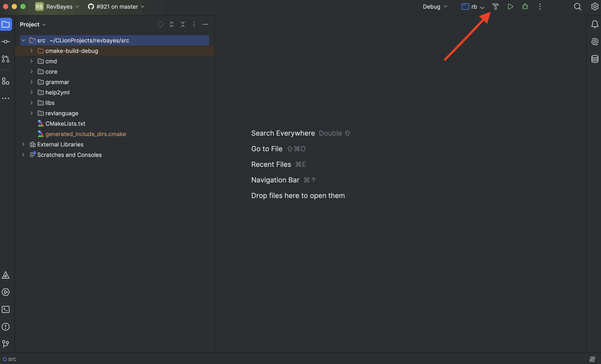Expand the cmake-build-debug folder
The height and width of the screenshot is (364, 601).
31,51
